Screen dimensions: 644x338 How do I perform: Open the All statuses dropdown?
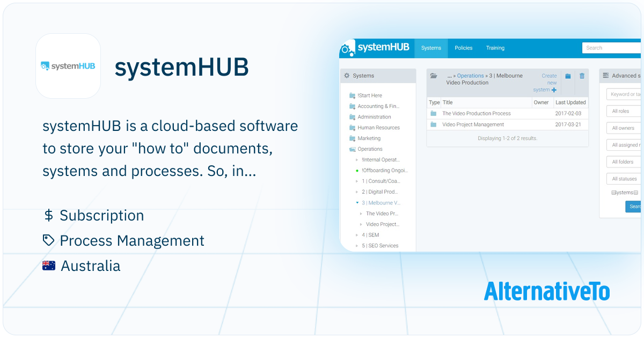coord(624,179)
